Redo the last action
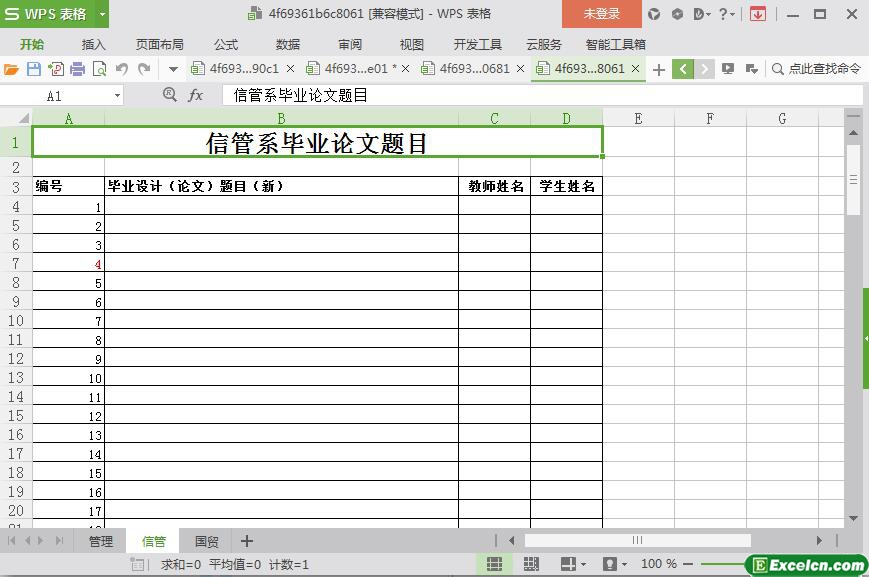Screen dimensions: 869x577 pyautogui.click(x=144, y=69)
